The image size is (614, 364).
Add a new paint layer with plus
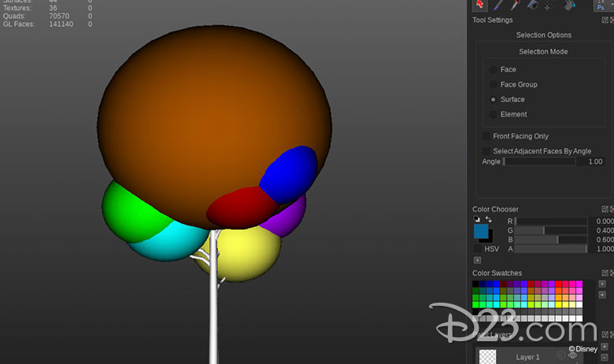tap(605, 347)
